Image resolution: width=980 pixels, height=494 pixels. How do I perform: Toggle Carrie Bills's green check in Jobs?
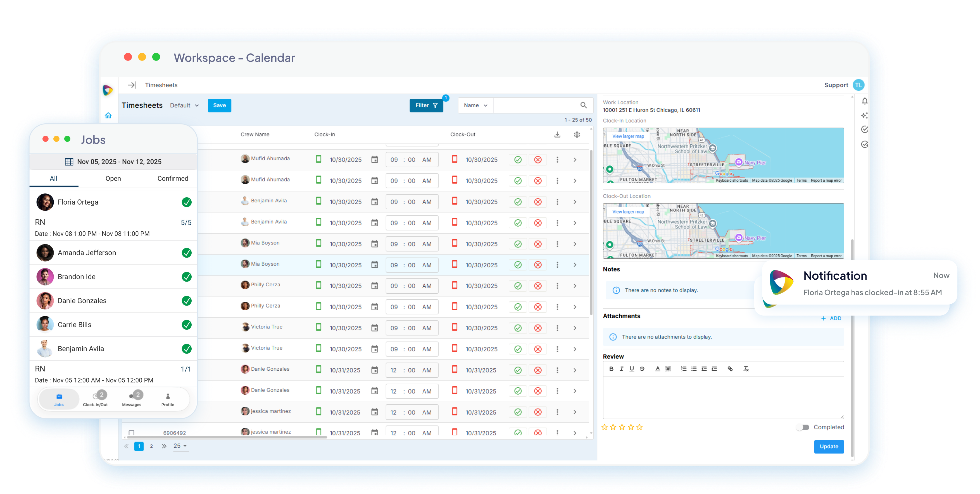pos(186,325)
